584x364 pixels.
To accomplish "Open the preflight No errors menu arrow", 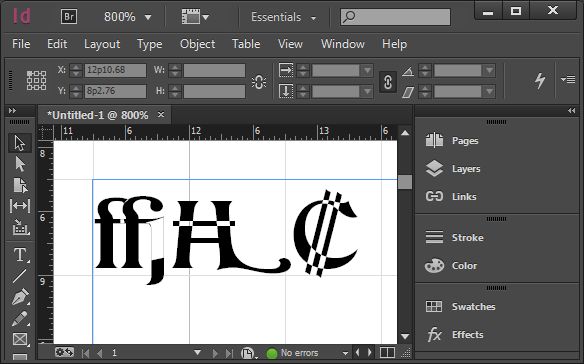I will pos(345,353).
